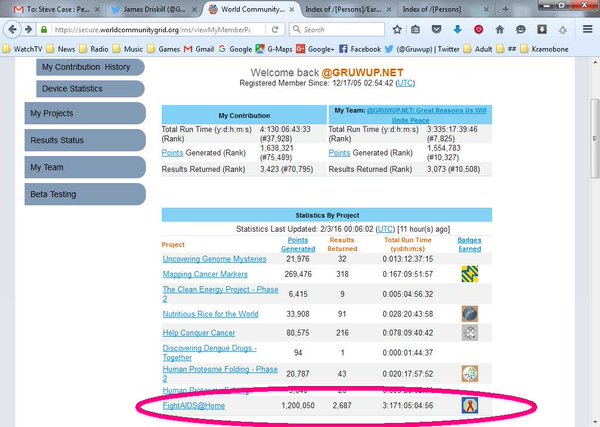Viewport: 600px width, 427px height.
Task: Expand the News bookmarks folder
Action: (x=61, y=49)
